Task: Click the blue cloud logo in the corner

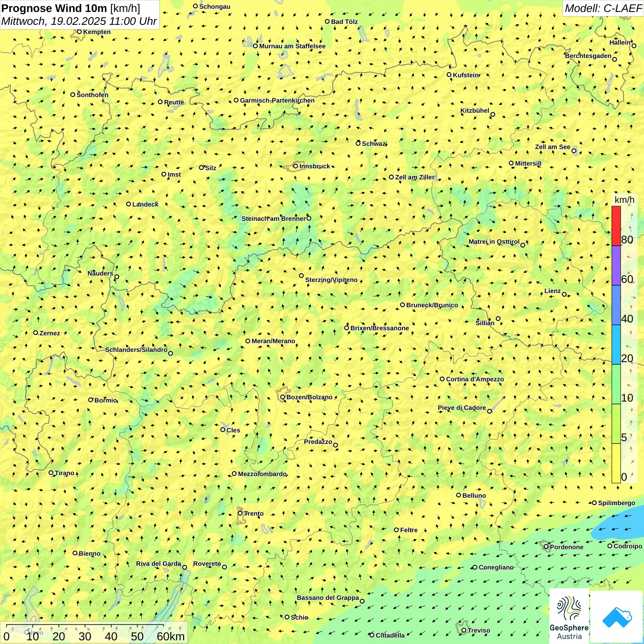Action: (x=617, y=617)
